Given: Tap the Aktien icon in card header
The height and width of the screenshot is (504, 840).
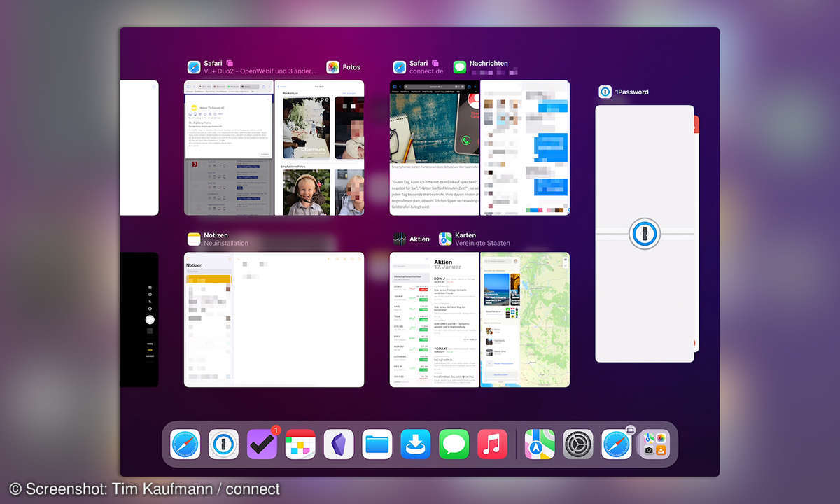Looking at the screenshot, I should pos(400,239).
